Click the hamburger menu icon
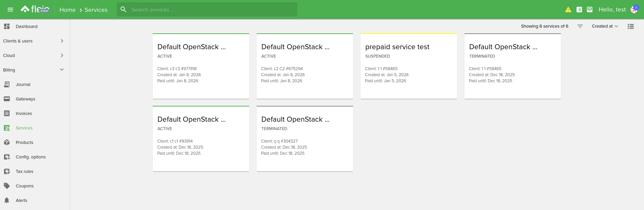Viewport: 644px width, 210px height. pyautogui.click(x=10, y=9)
